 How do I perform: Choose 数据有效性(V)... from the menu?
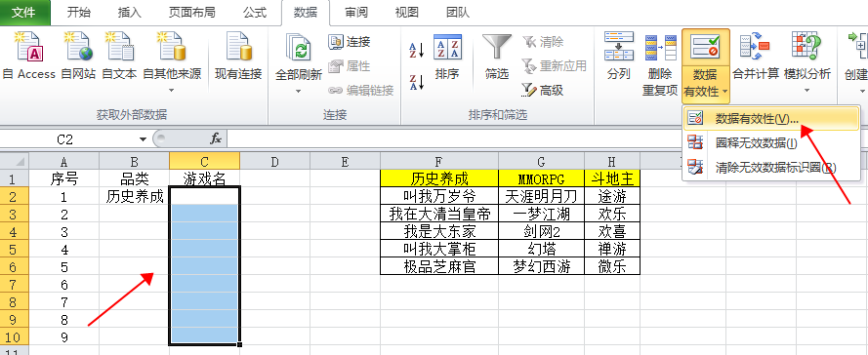(x=771, y=119)
